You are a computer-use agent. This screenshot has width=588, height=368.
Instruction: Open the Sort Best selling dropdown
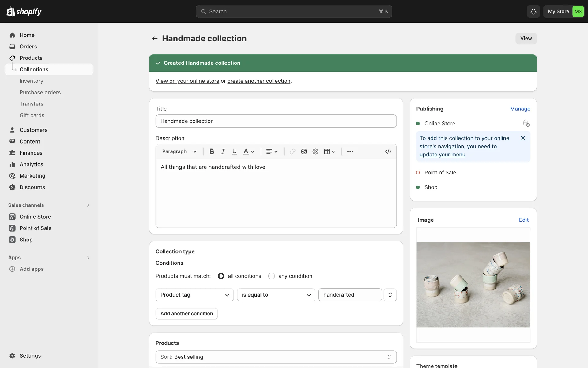pos(276,357)
